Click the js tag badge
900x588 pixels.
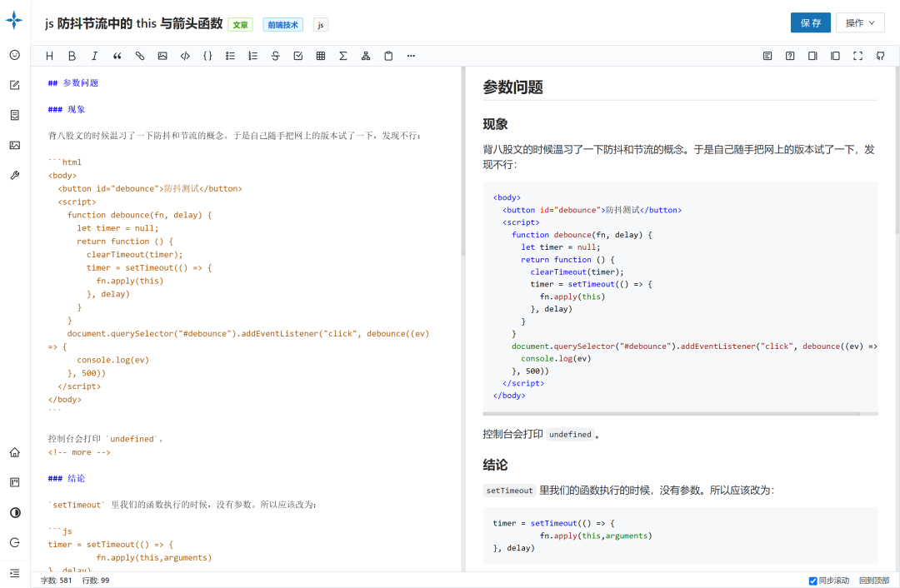coord(321,25)
